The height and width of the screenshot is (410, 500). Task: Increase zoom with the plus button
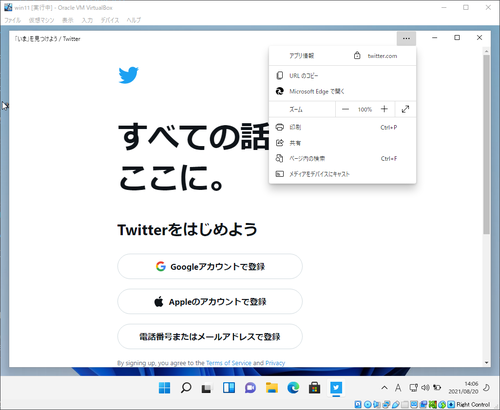click(384, 109)
